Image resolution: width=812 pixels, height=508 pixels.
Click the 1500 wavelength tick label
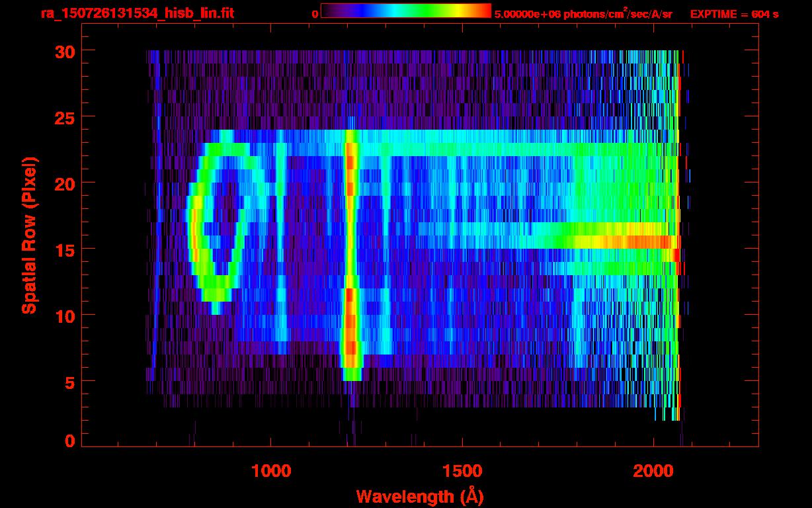click(462, 471)
